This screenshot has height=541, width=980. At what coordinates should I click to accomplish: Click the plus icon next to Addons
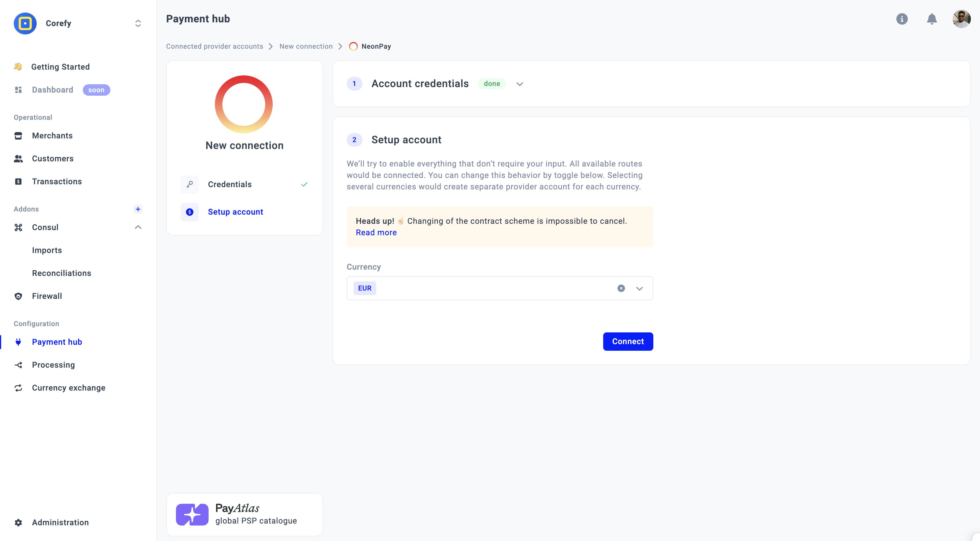click(138, 209)
